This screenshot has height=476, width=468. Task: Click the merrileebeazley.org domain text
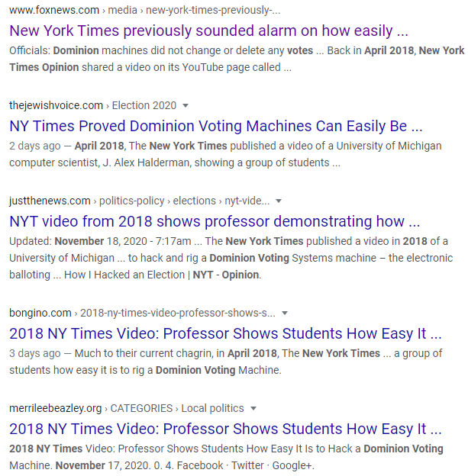[55, 408]
